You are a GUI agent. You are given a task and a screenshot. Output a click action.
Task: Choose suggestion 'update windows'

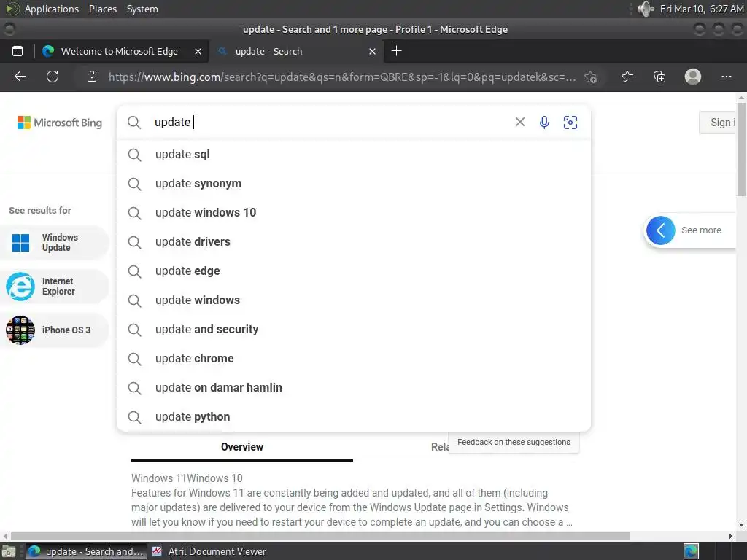(354, 300)
